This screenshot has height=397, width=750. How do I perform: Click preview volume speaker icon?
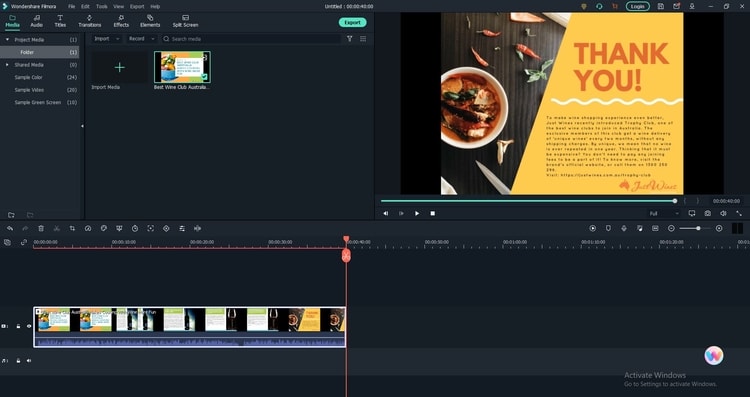(723, 213)
